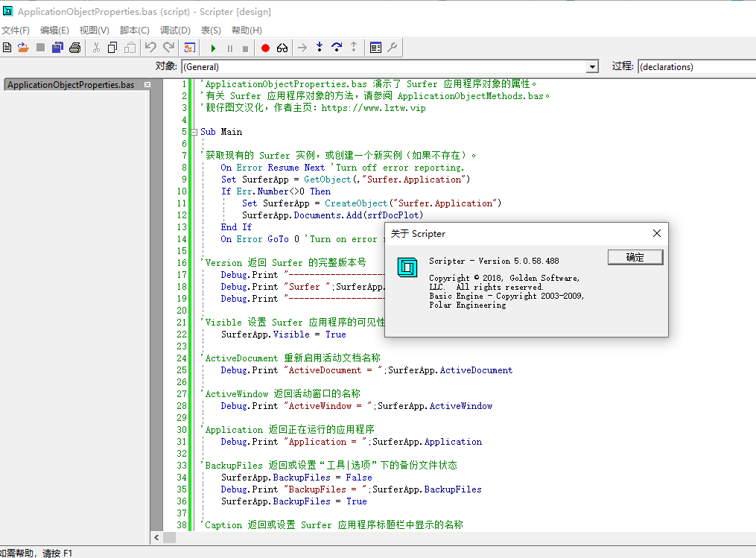Open the 脚本(C) menu

(x=135, y=31)
